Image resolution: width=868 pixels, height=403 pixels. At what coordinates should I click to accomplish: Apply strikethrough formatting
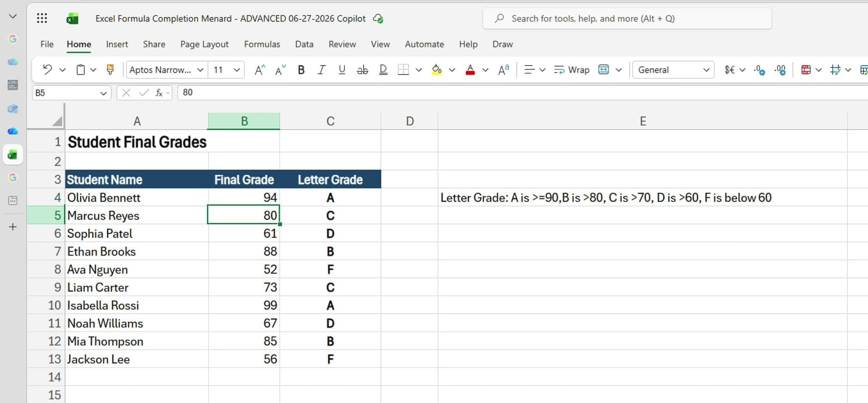click(x=362, y=70)
